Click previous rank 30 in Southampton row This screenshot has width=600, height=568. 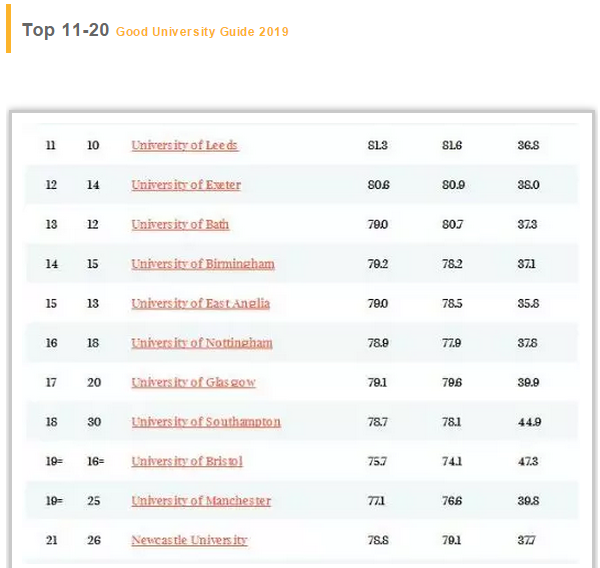click(94, 422)
